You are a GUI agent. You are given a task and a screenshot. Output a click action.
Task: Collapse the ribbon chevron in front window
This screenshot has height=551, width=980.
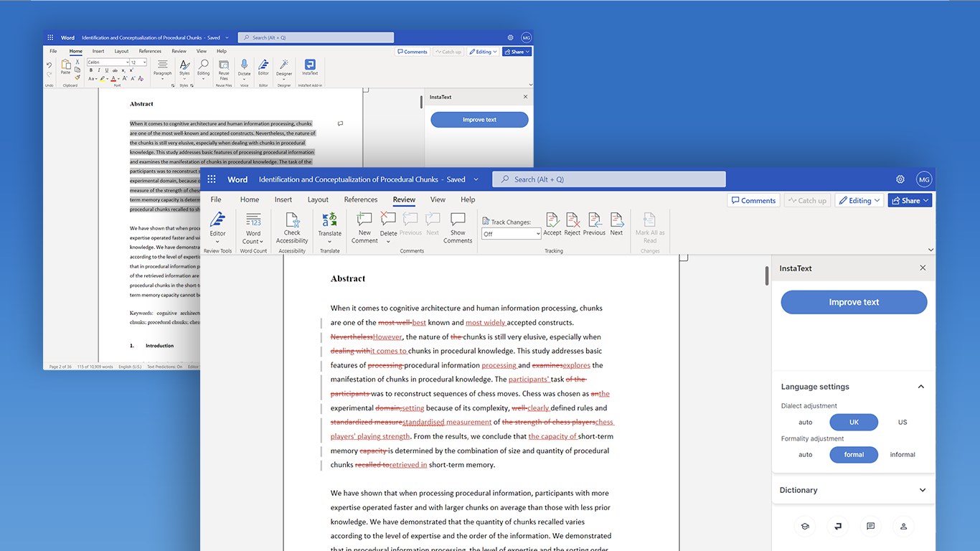click(931, 250)
